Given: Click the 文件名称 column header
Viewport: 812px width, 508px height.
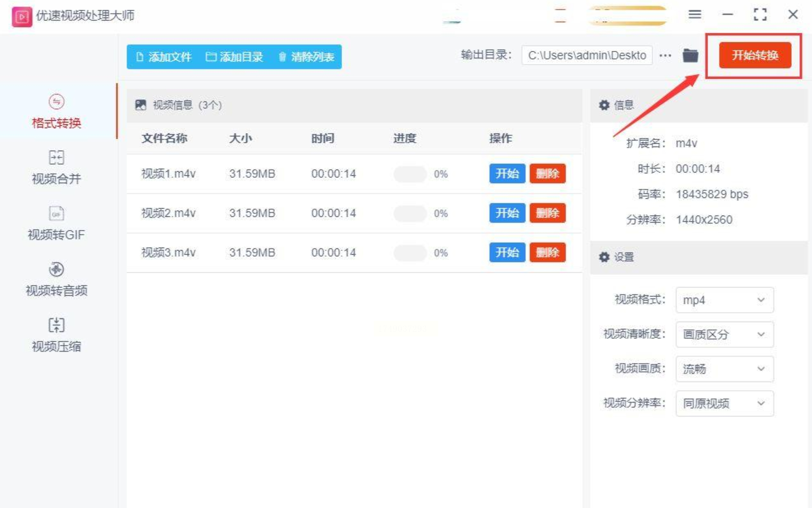Looking at the screenshot, I should (164, 138).
